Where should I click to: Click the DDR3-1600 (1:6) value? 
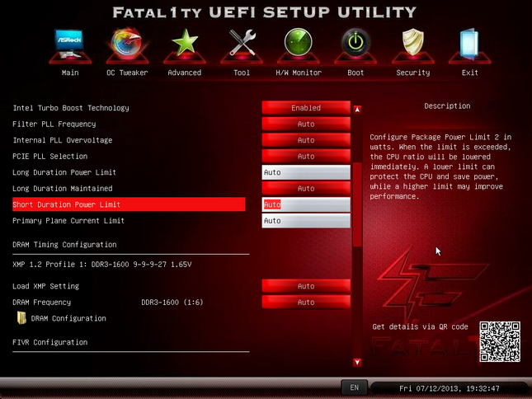click(x=172, y=302)
